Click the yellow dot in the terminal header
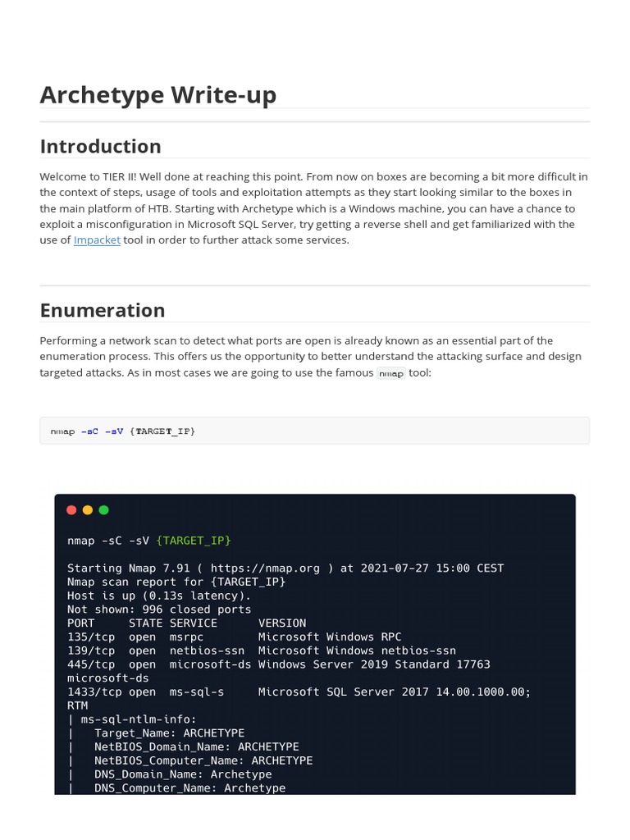The image size is (630, 840). tap(88, 510)
